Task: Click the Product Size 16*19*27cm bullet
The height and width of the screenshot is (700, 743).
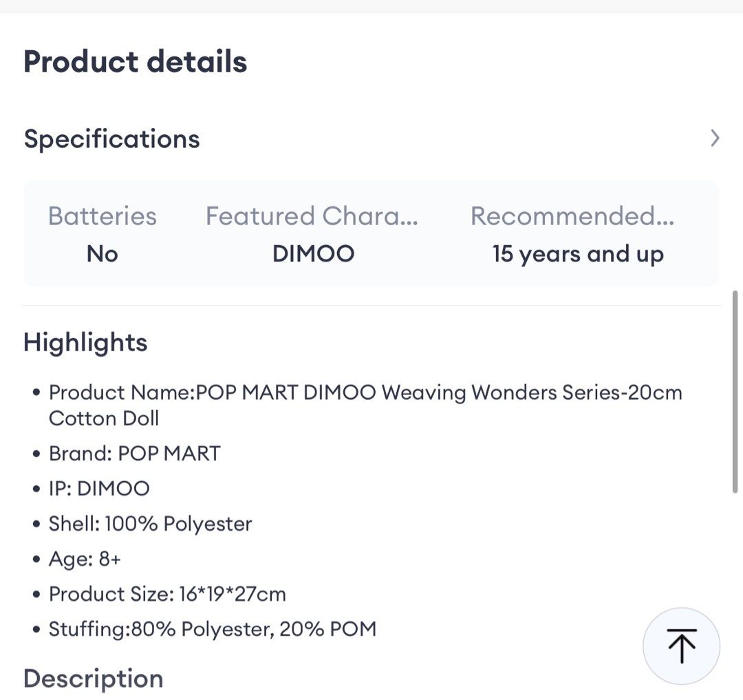Action: [x=166, y=594]
